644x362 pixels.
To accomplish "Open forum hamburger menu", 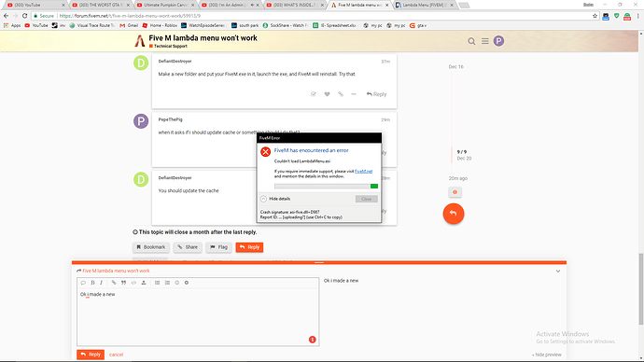I will point(485,41).
